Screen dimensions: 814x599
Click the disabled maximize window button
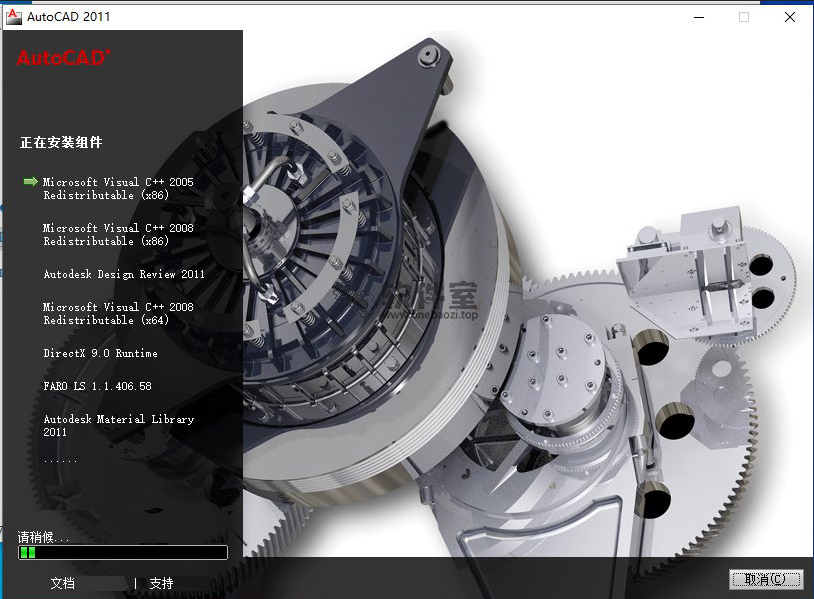coord(743,16)
